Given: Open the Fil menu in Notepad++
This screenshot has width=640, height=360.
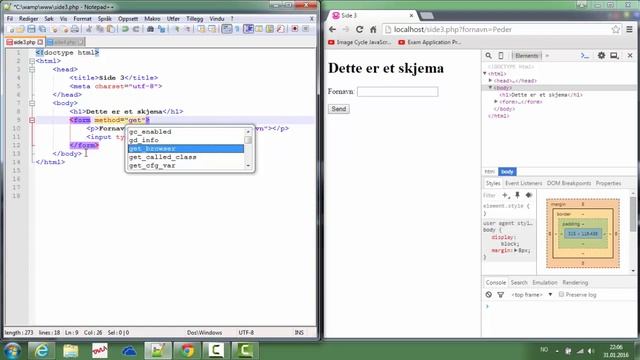Looking at the screenshot, I should pyautogui.click(x=10, y=19).
